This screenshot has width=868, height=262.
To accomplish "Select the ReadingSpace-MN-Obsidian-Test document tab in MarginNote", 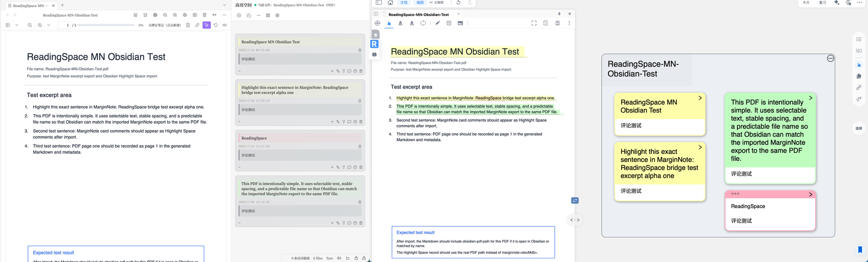I will (419, 14).
